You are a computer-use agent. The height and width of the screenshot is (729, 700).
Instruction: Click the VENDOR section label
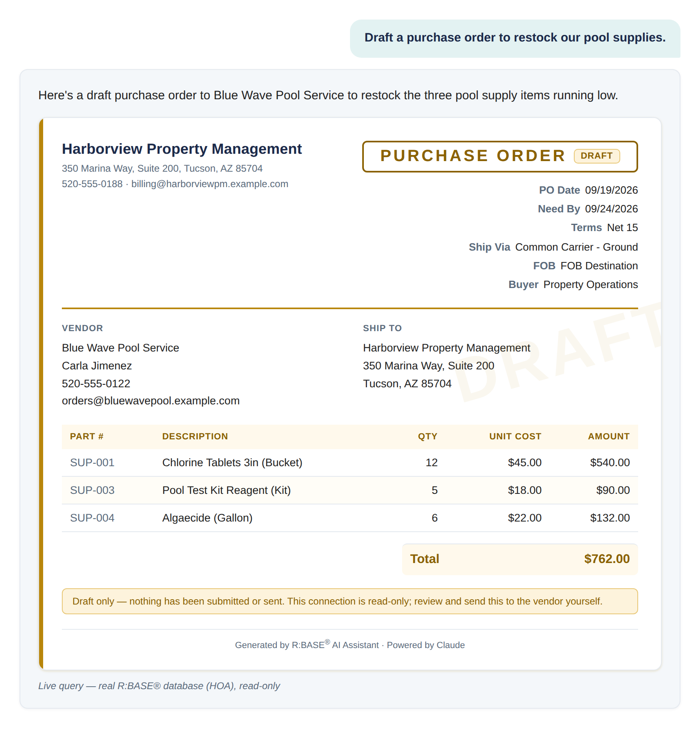(82, 328)
